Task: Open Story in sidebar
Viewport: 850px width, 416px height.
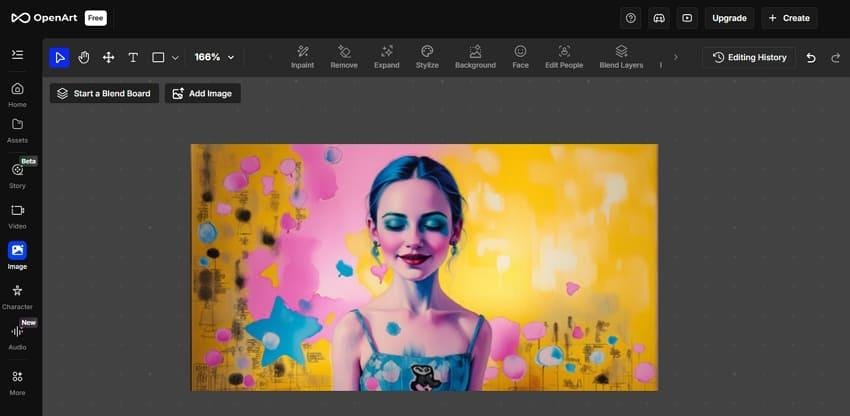Action: tap(17, 176)
